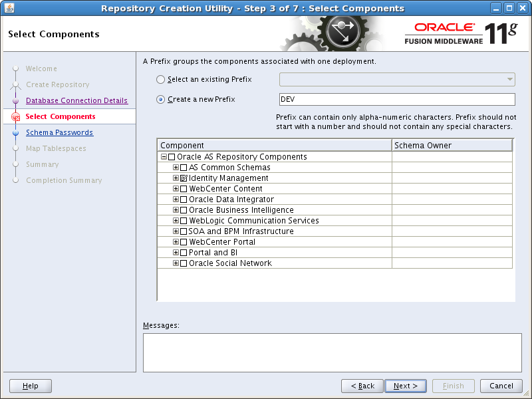Select the WebCenter Content label
Viewport: 532px width, 399px height.
pyautogui.click(x=225, y=189)
